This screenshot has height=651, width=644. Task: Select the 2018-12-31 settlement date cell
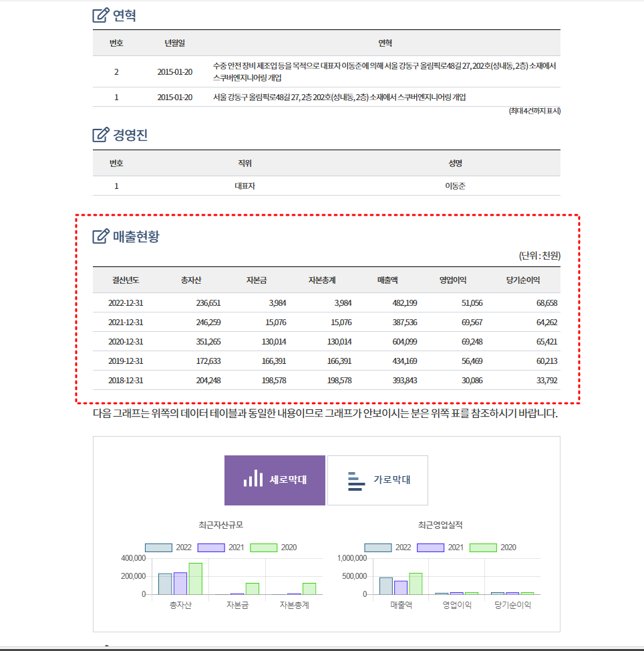click(126, 381)
